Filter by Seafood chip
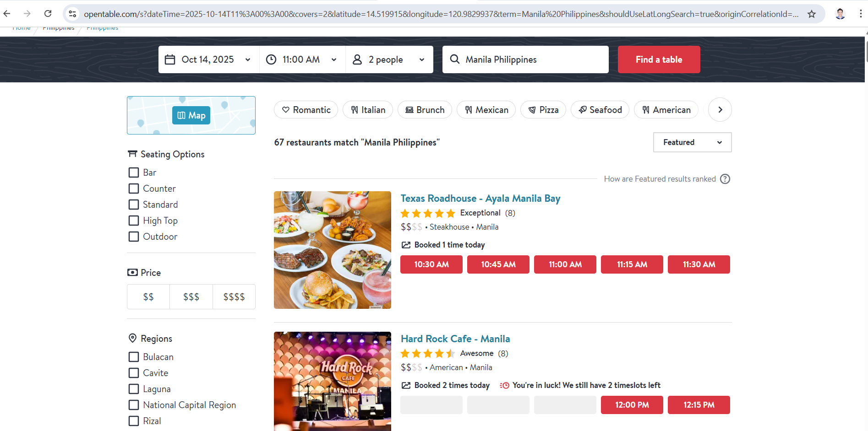Screen dimensions: 868x431 click(600, 110)
